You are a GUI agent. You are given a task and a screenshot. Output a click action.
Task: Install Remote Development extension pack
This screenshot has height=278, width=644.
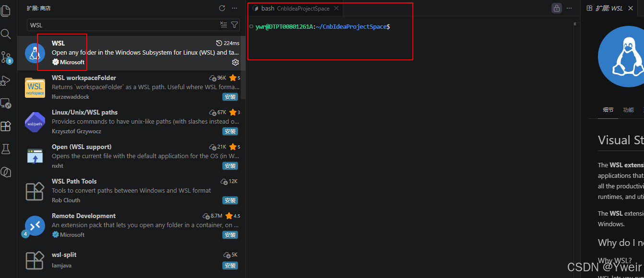click(230, 235)
